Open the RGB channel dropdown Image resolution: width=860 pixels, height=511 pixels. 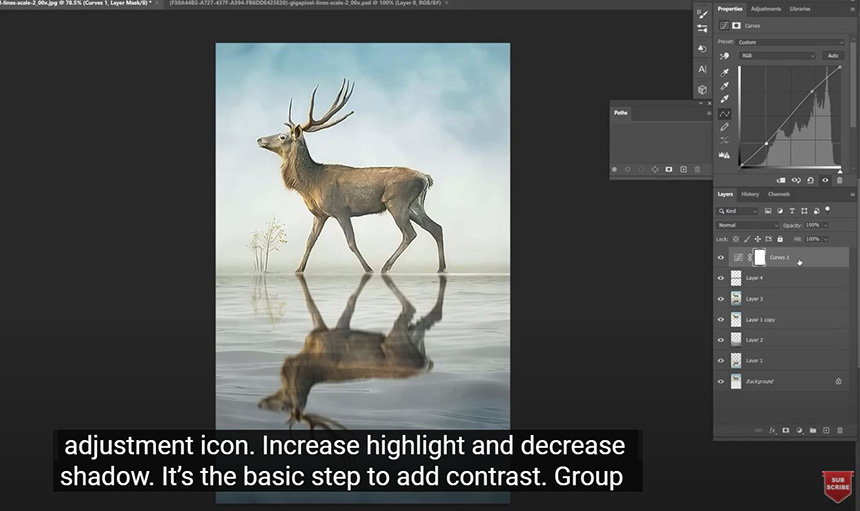pos(777,56)
